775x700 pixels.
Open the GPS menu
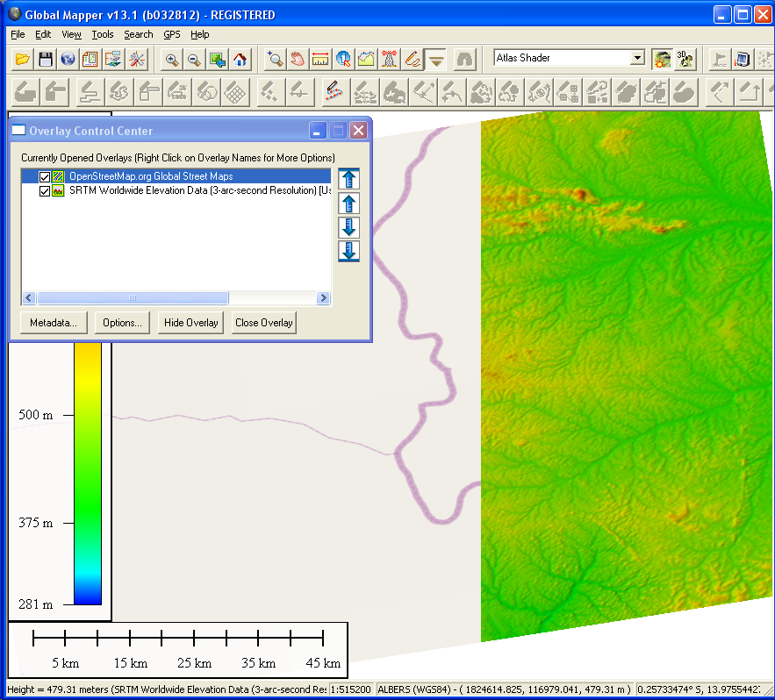(172, 34)
